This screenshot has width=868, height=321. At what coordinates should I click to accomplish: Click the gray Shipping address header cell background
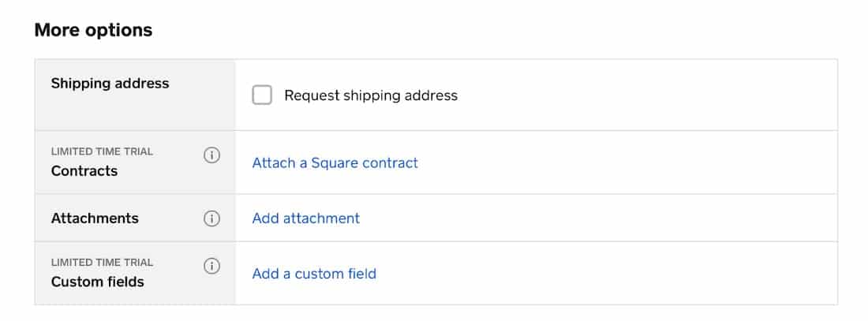[135, 110]
